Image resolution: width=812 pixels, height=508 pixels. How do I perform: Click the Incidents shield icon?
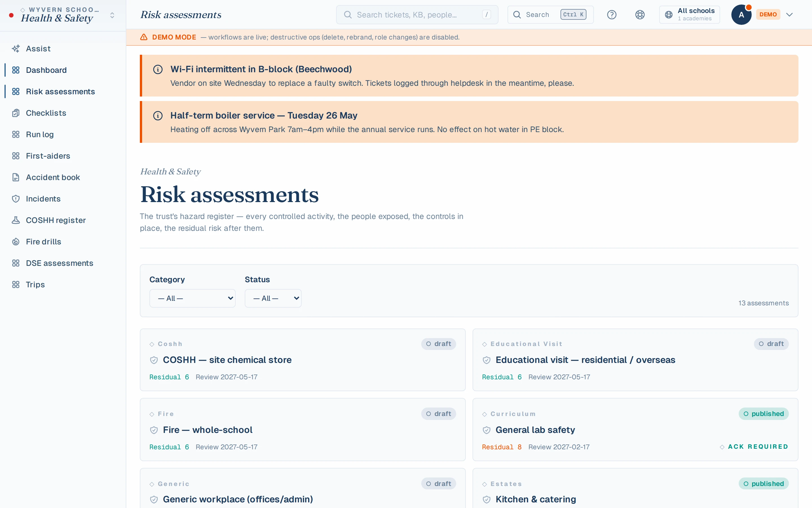pyautogui.click(x=16, y=199)
